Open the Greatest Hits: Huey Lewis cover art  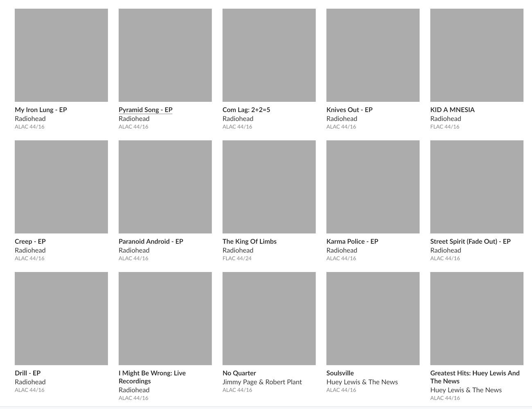pos(477,319)
